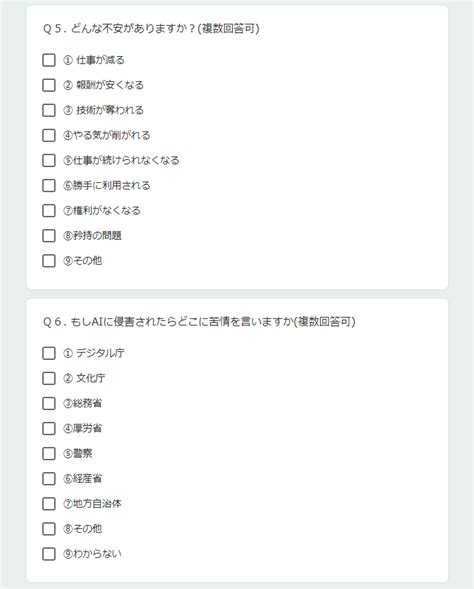This screenshot has width=474, height=589.
Task: Click the Q6 question title text
Action: point(199,322)
